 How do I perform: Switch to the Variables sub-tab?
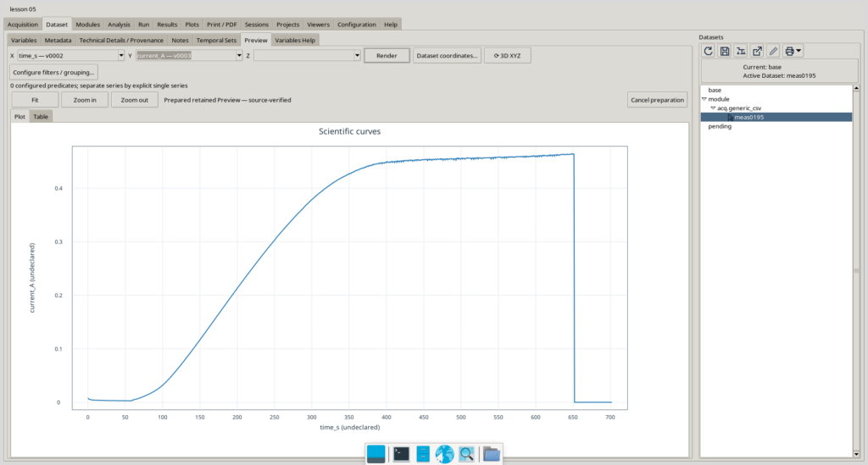[x=24, y=41]
